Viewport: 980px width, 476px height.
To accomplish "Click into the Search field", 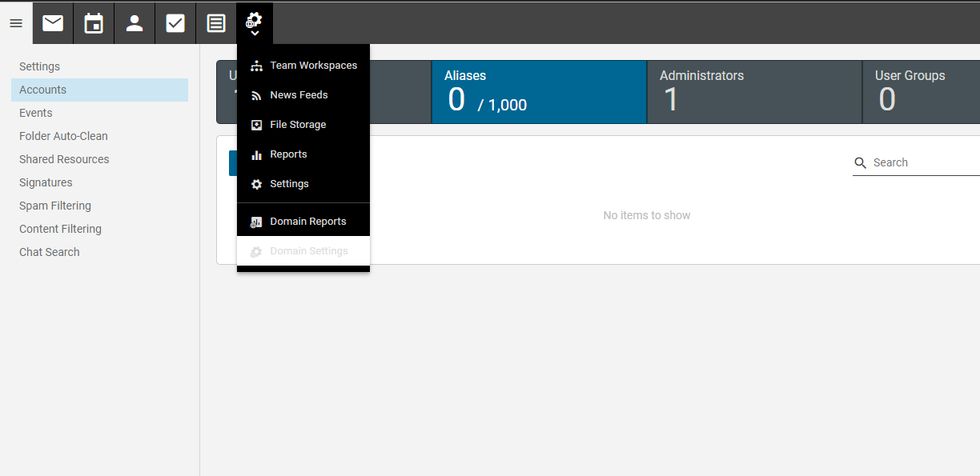I will (x=921, y=162).
